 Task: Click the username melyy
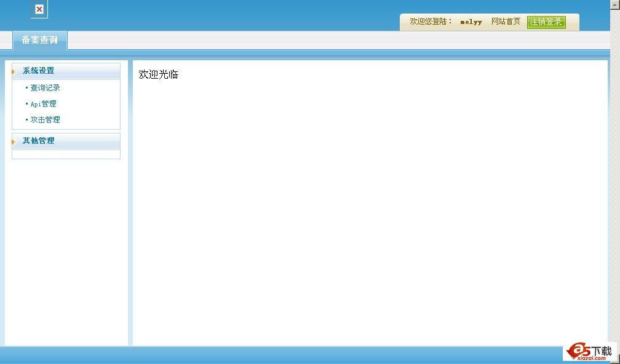pyautogui.click(x=471, y=22)
